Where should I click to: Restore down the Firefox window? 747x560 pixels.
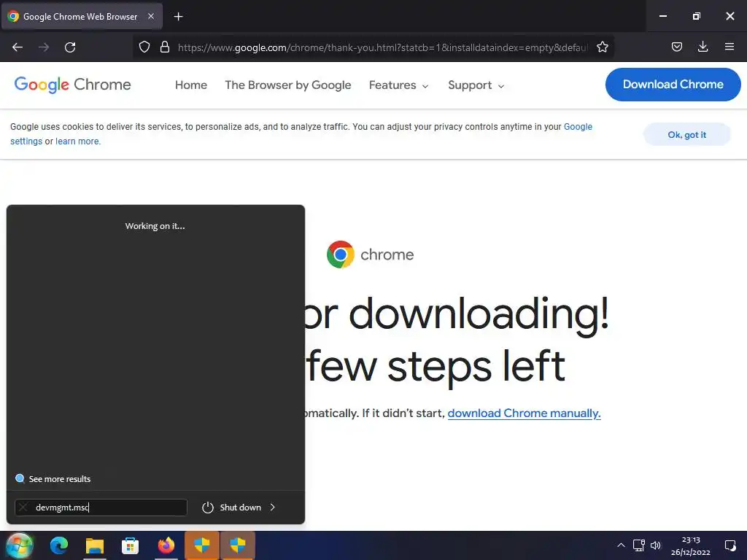tap(697, 16)
